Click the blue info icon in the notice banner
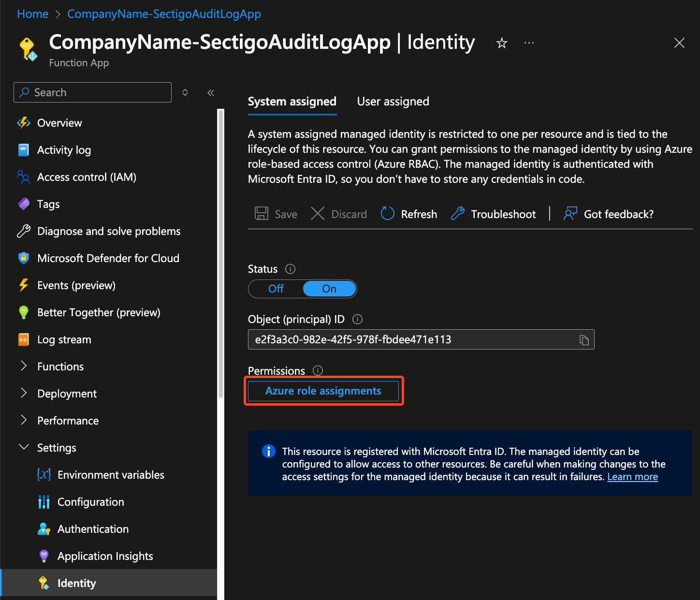The width and height of the screenshot is (700, 600). point(268,451)
